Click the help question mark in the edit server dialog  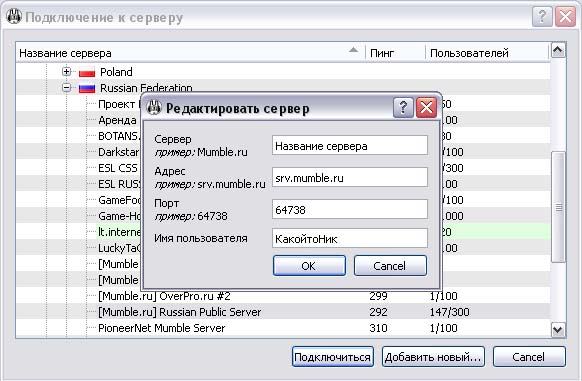pyautogui.click(x=403, y=108)
